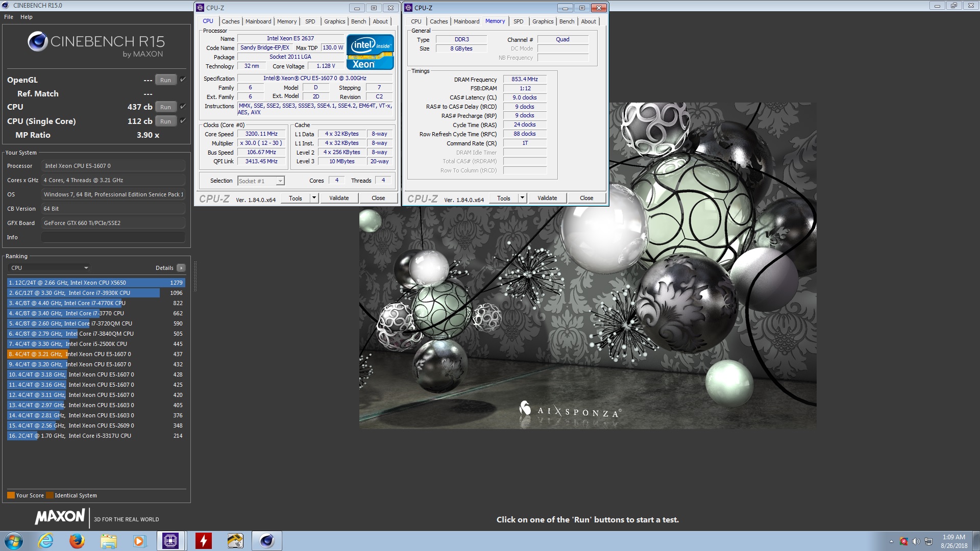Open SPD tab in CPU-Z Memory window
Viewport: 980px width, 551px height.
tap(519, 21)
